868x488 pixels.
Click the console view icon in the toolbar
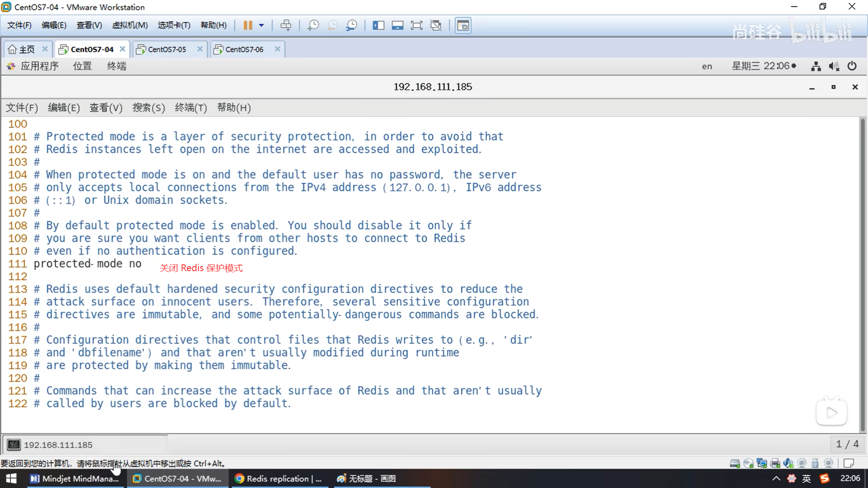pos(463,25)
